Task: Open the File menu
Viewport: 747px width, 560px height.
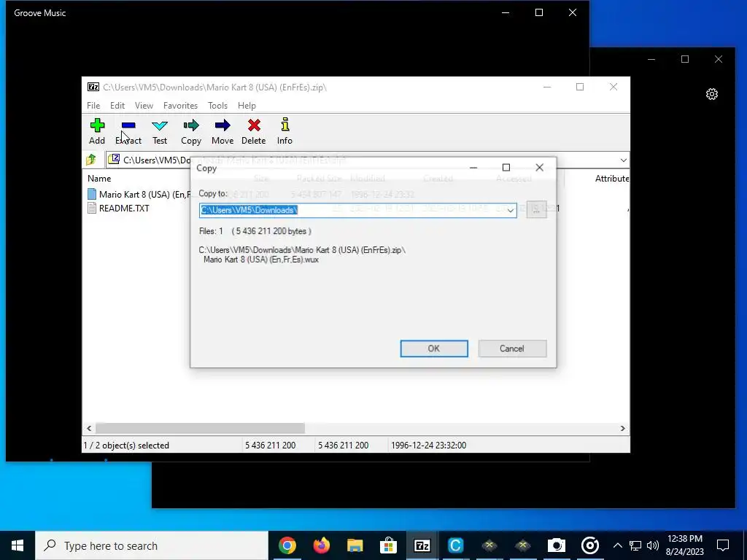Action: [x=93, y=105]
